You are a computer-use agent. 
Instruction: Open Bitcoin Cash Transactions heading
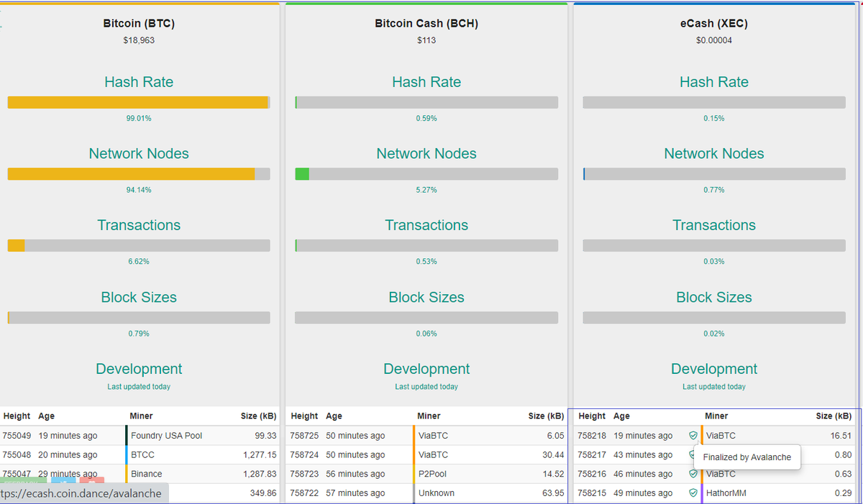coord(426,225)
